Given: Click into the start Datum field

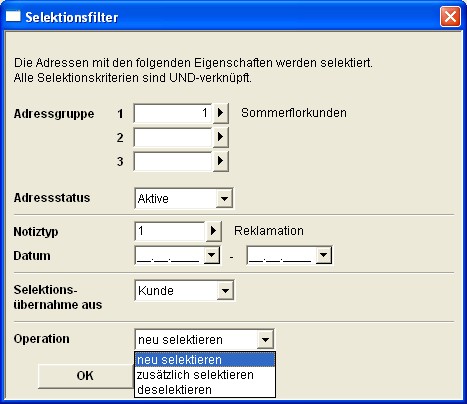Looking at the screenshot, I should (x=169, y=256).
